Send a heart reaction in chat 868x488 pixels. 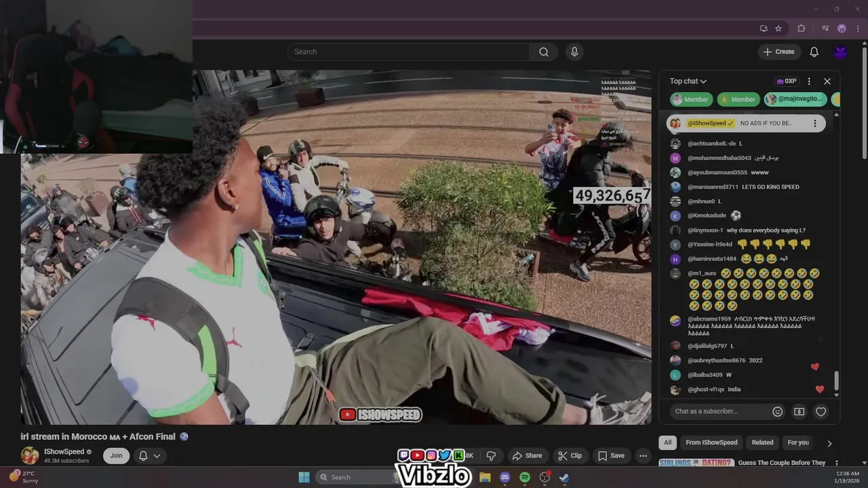(x=821, y=411)
